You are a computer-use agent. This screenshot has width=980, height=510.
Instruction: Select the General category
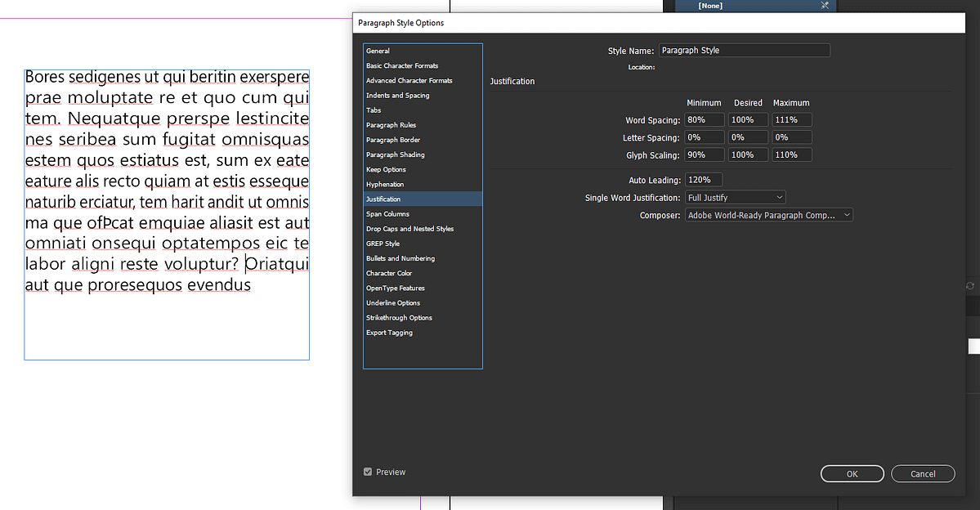point(378,51)
